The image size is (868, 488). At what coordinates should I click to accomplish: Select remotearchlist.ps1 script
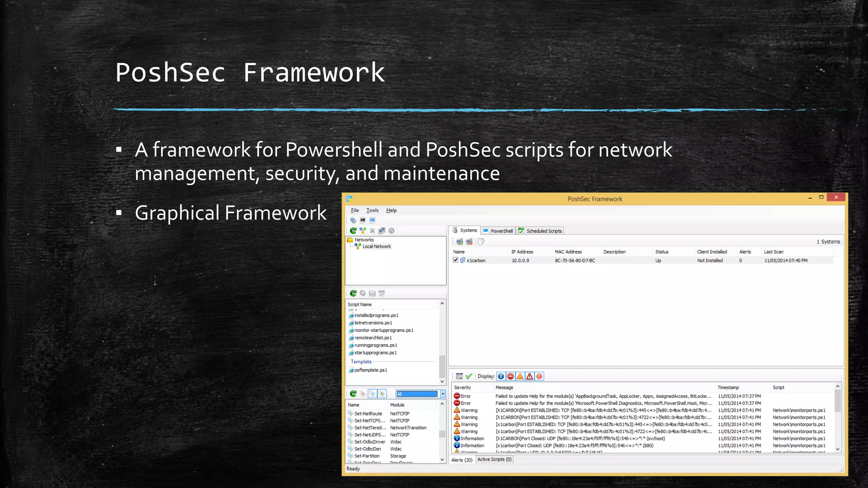coord(370,338)
